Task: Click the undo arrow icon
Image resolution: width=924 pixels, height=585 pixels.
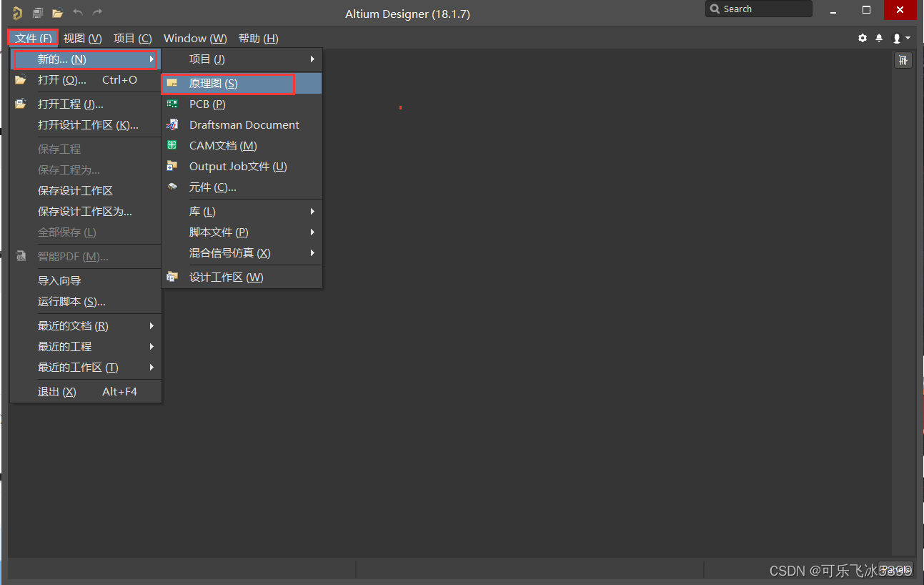Action: [78, 13]
